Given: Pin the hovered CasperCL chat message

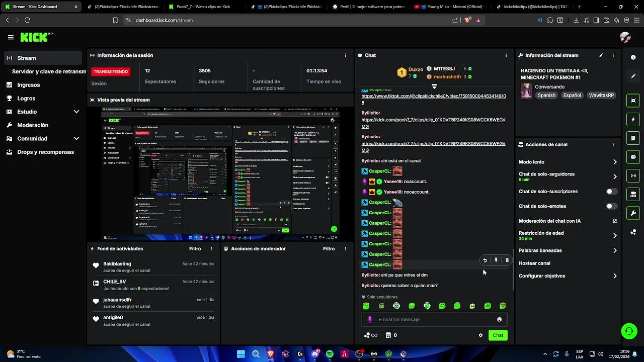Looking at the screenshot, I should [x=496, y=260].
